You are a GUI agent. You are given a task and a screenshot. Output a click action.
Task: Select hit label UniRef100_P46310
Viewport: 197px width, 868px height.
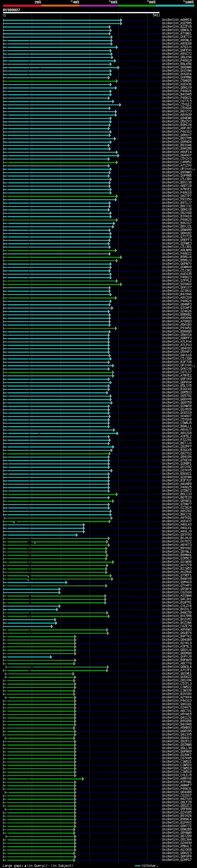click(177, 131)
